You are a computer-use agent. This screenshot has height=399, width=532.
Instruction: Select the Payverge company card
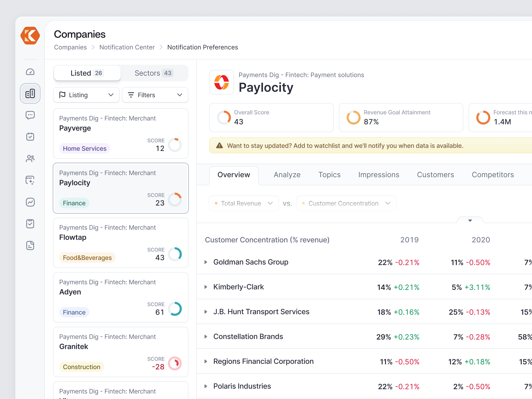coord(121,133)
